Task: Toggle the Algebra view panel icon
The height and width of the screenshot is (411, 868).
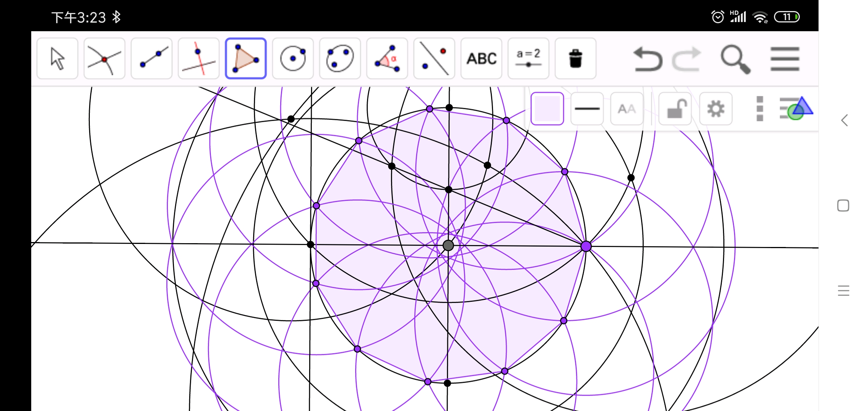Action: 796,108
